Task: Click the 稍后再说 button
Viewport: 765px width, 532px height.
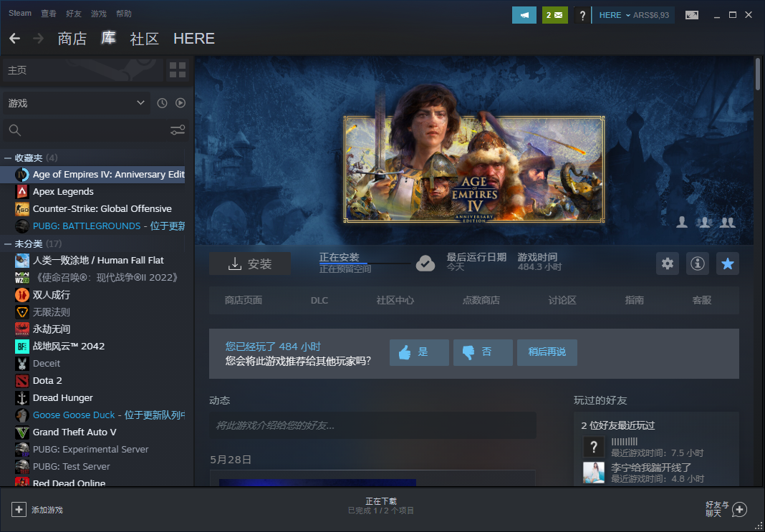Action: 547,352
